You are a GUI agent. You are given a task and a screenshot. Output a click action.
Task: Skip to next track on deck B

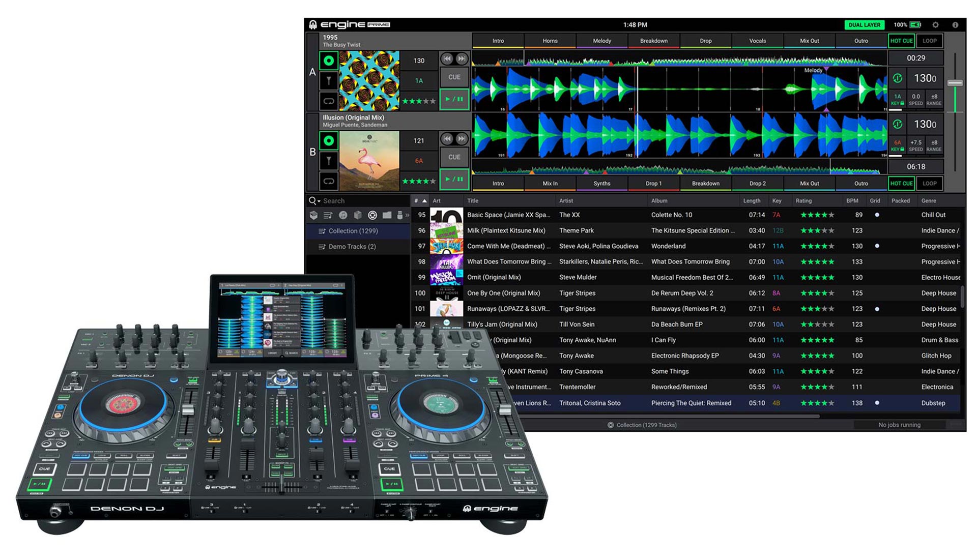(461, 138)
